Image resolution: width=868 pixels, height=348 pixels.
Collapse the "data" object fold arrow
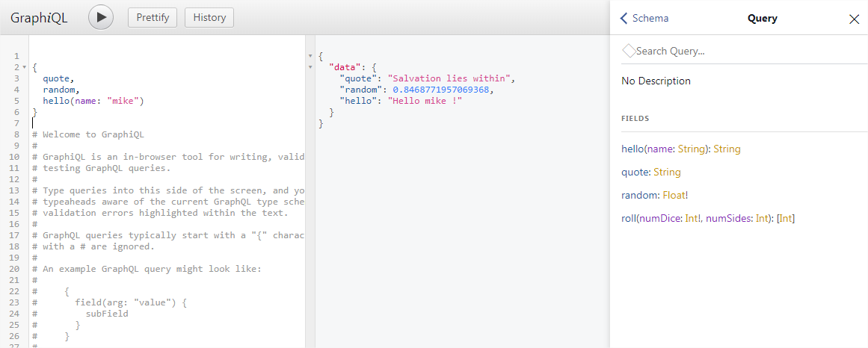310,67
